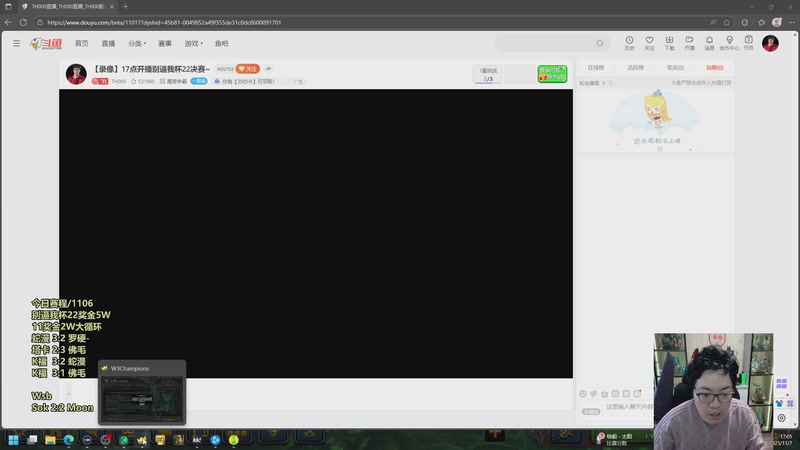Expand the 游戏 dropdown menu
This screenshot has height=450, width=800.
click(x=193, y=43)
